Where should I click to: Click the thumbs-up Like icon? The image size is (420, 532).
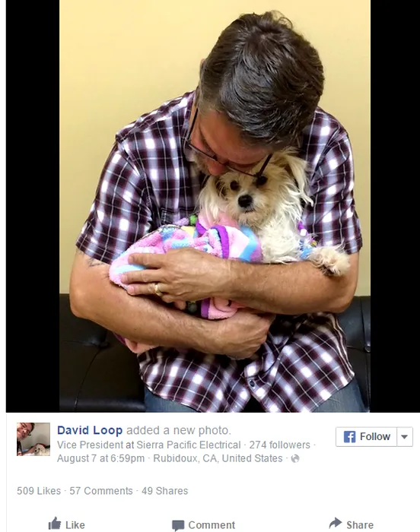coord(55,524)
